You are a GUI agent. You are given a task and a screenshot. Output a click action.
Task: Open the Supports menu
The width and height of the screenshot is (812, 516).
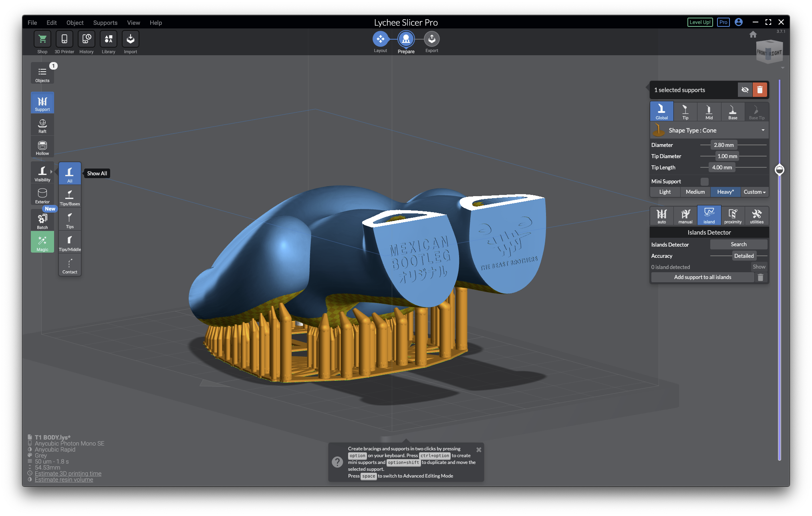coord(105,23)
